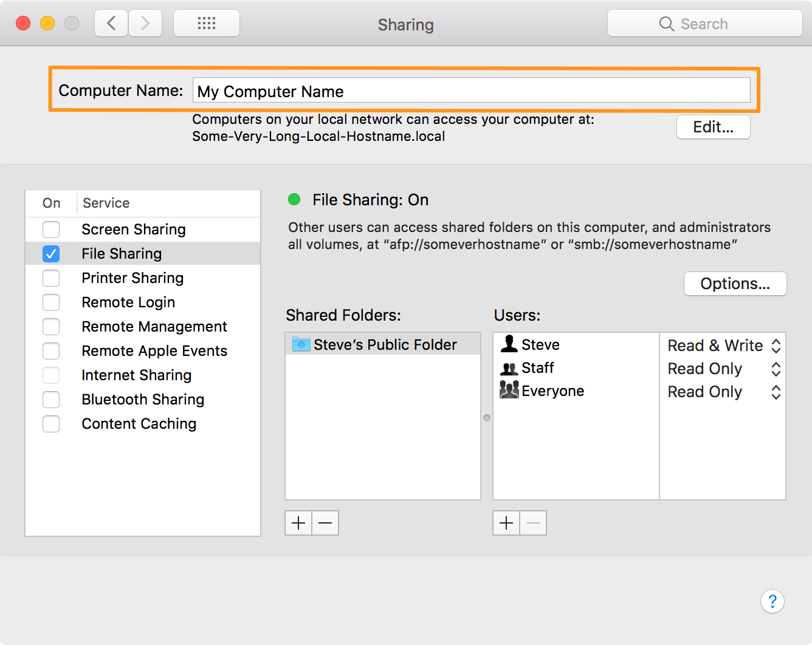Viewport: 812px width, 645px height.
Task: Enable the Remote Apple Events checkbox
Action: click(51, 351)
